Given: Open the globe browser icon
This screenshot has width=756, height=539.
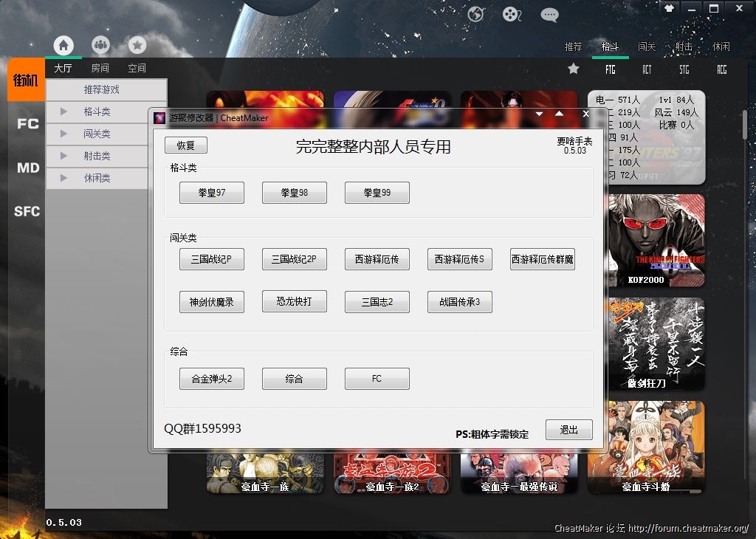Looking at the screenshot, I should [476, 14].
